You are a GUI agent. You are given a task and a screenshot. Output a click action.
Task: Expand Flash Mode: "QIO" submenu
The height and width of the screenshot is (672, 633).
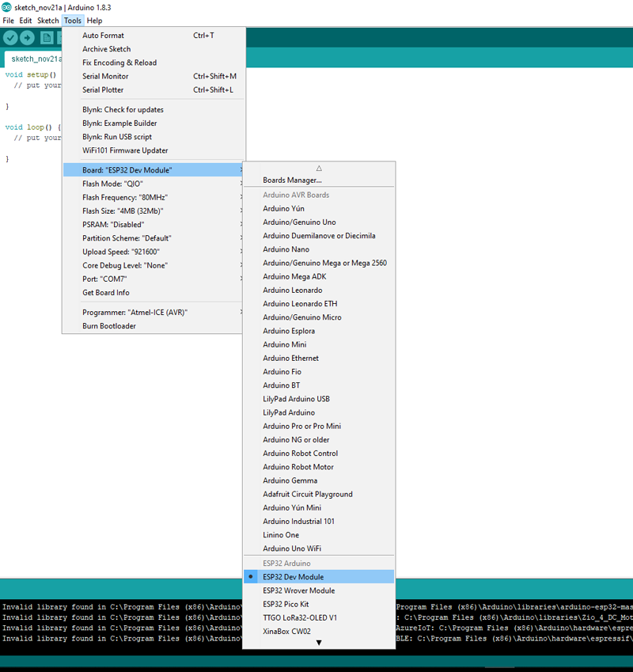pos(154,184)
